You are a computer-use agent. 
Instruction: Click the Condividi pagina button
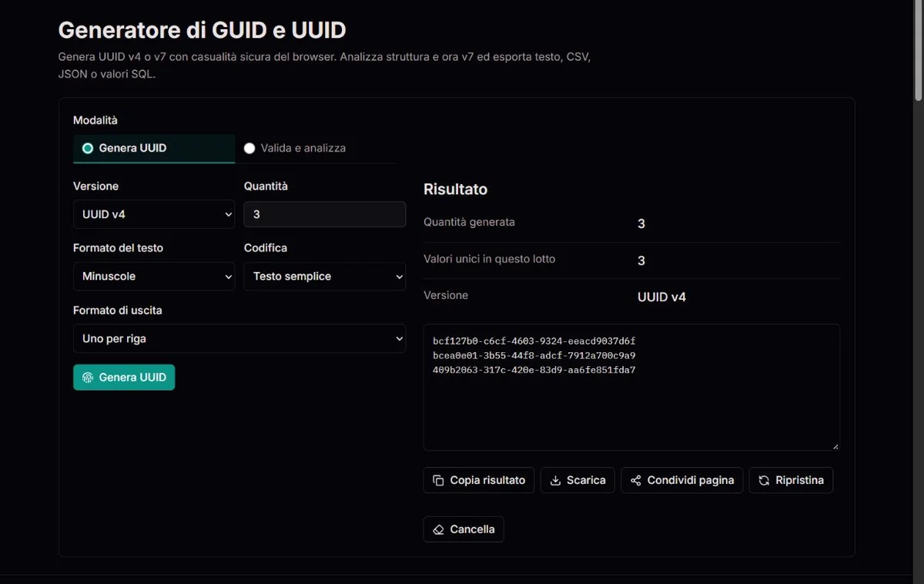pos(682,480)
